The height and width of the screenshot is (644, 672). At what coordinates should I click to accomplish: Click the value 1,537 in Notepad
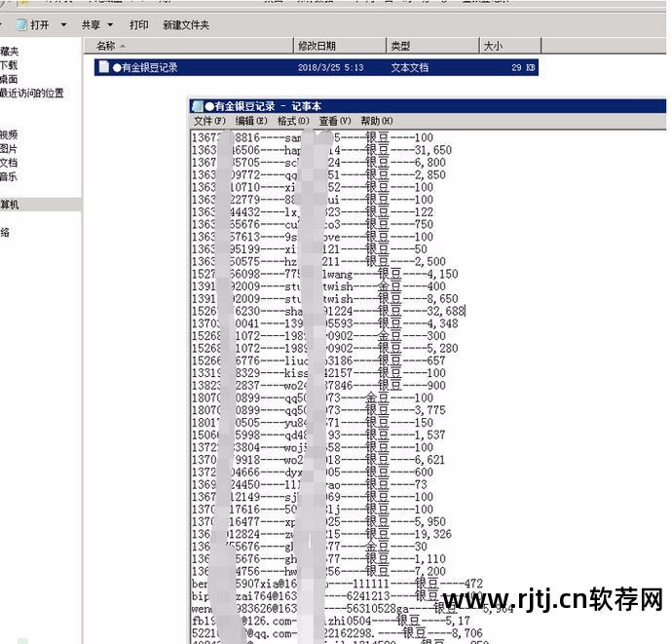click(429, 435)
